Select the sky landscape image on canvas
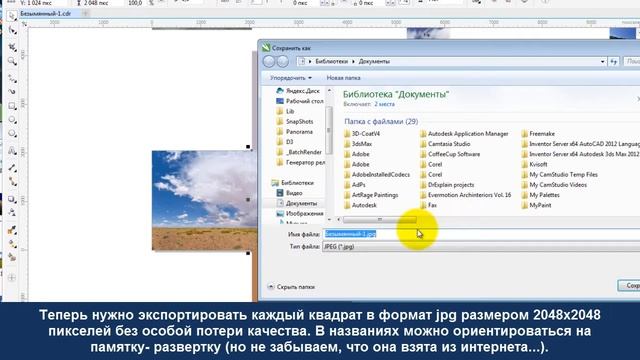This screenshot has height=360, width=640. [x=204, y=200]
